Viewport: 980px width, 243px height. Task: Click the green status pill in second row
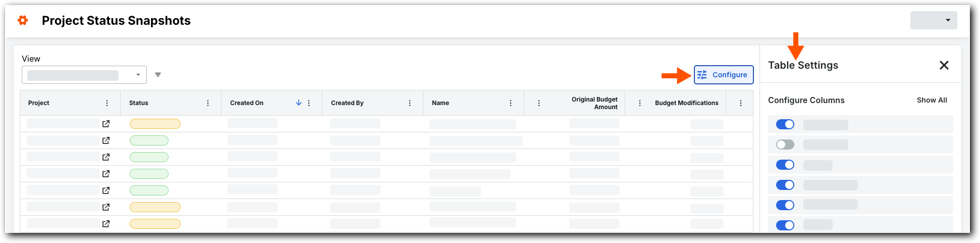(149, 140)
